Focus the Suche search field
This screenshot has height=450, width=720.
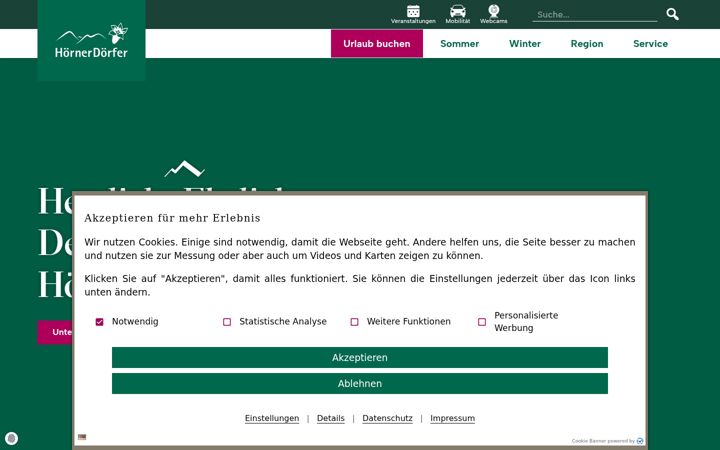[x=595, y=15]
